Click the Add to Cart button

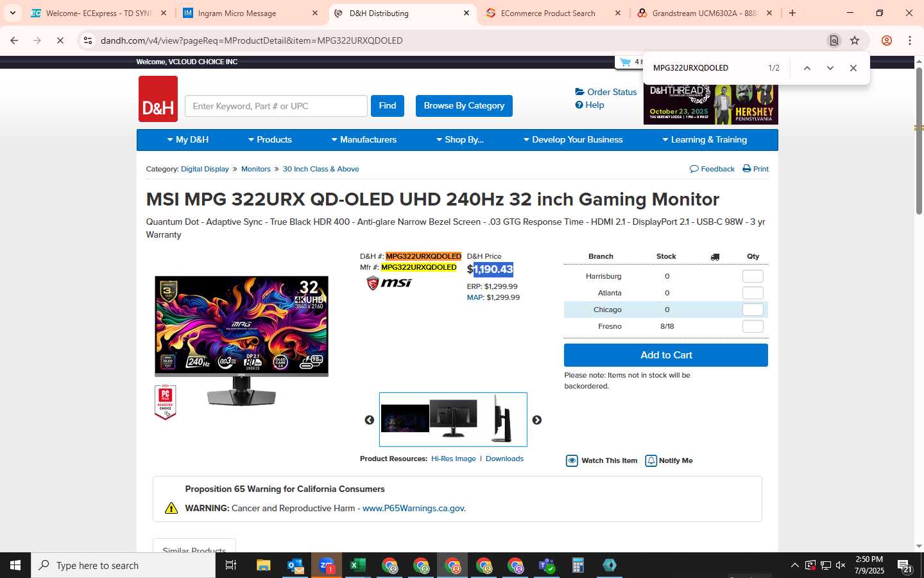pyautogui.click(x=666, y=355)
